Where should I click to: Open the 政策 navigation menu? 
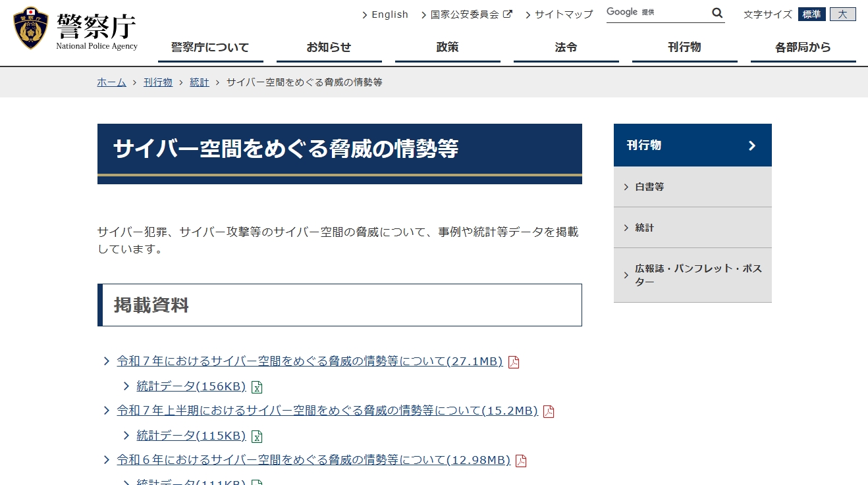447,47
